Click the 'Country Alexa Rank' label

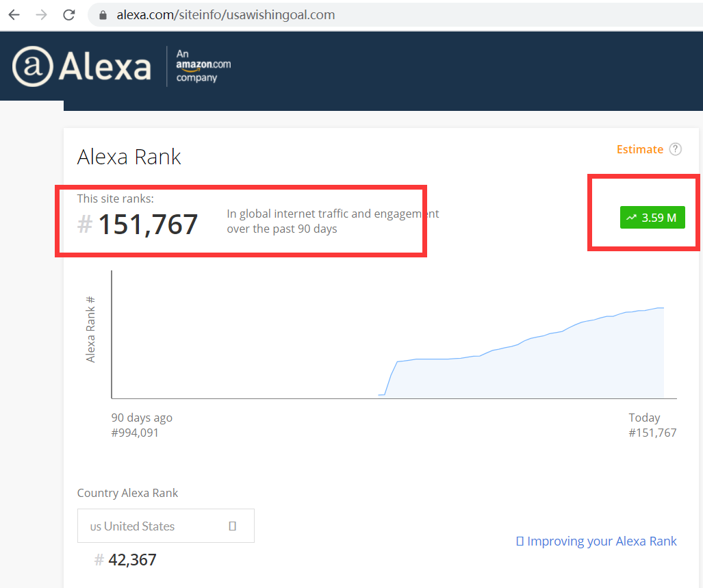127,493
